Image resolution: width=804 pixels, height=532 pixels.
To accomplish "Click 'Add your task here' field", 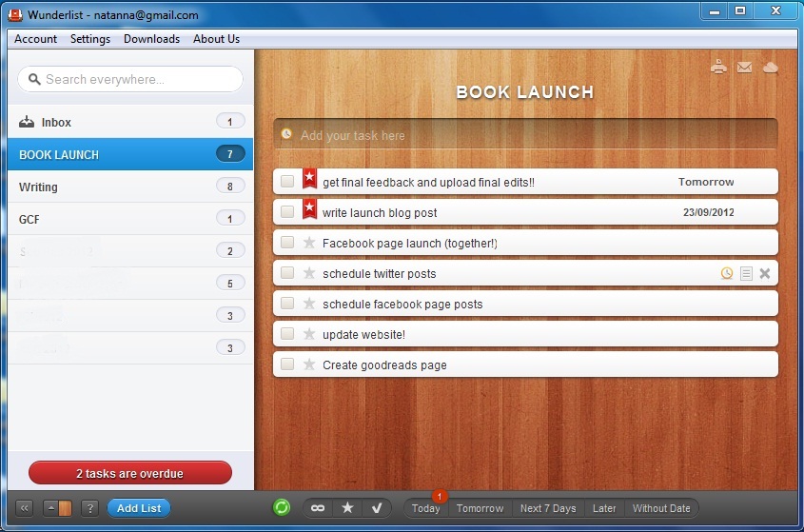I will (x=525, y=134).
